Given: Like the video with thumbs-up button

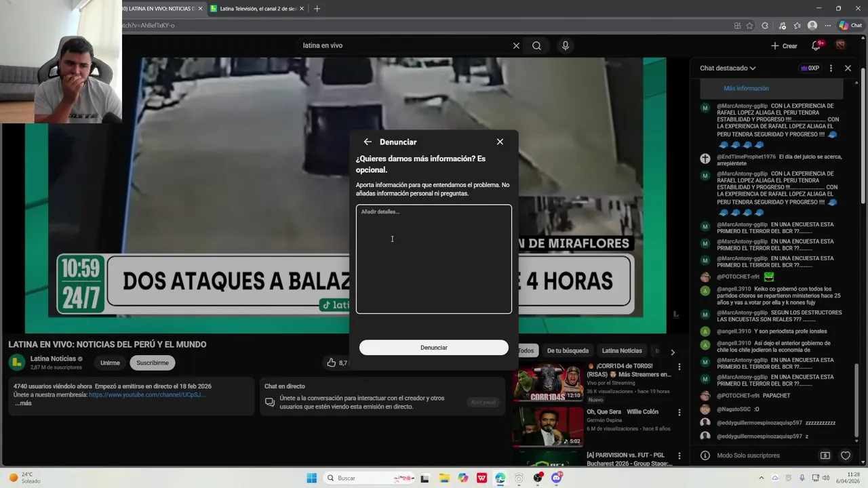Looking at the screenshot, I should coord(332,363).
